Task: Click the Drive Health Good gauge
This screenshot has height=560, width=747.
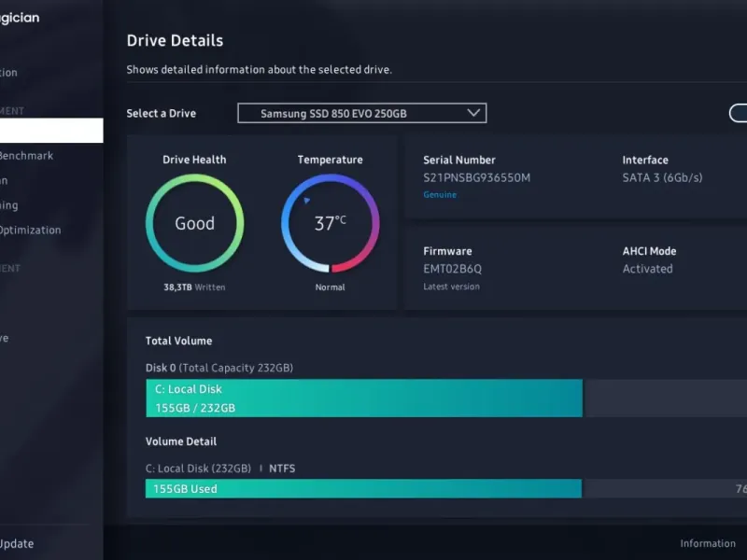Action: point(195,223)
